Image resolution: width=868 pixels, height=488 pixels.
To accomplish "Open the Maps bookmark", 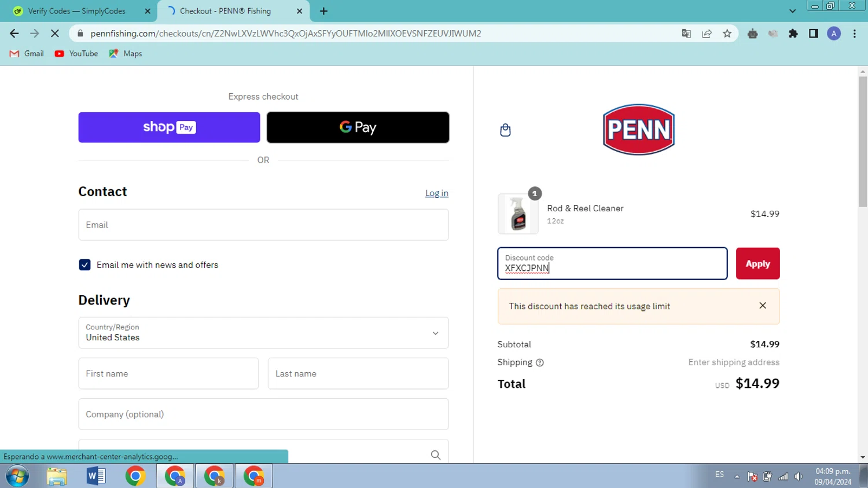I will [x=126, y=53].
